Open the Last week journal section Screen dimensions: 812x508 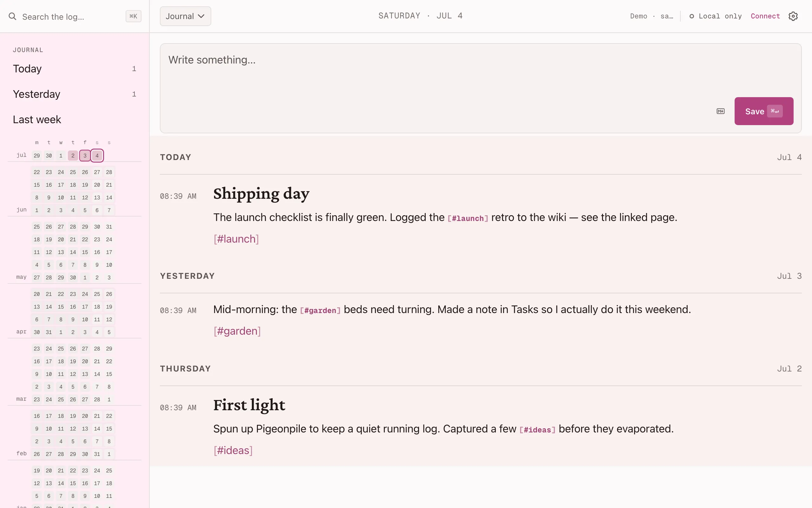click(75, 120)
